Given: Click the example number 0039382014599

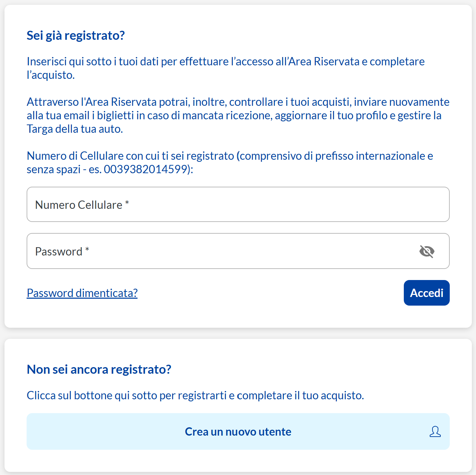Looking at the screenshot, I should [145, 169].
